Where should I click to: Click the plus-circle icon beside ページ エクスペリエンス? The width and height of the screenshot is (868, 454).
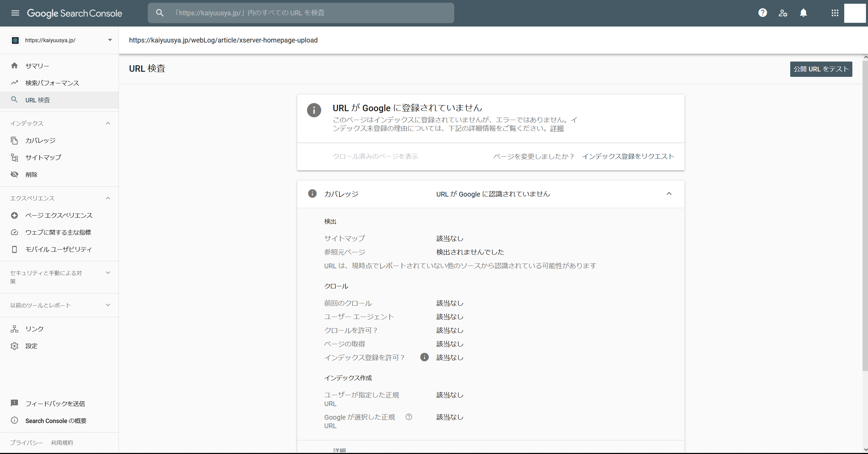pos(14,215)
